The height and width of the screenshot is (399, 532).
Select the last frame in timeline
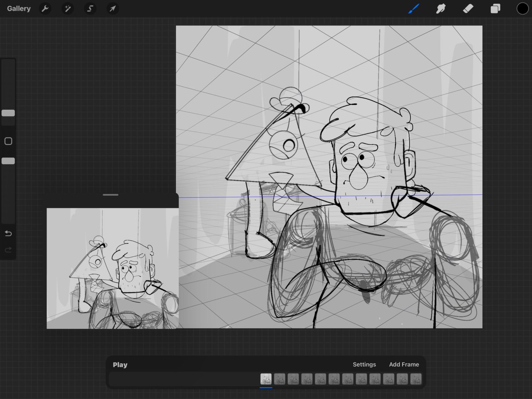pos(416,379)
